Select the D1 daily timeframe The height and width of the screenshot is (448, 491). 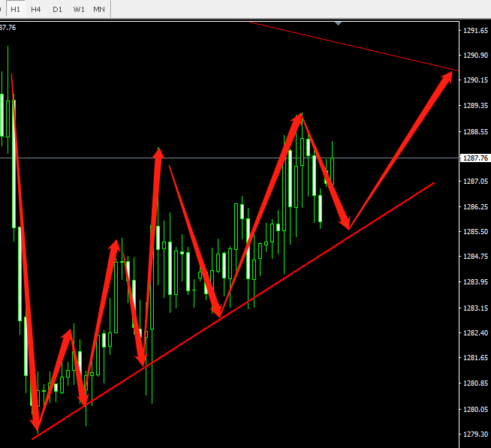[x=57, y=10]
